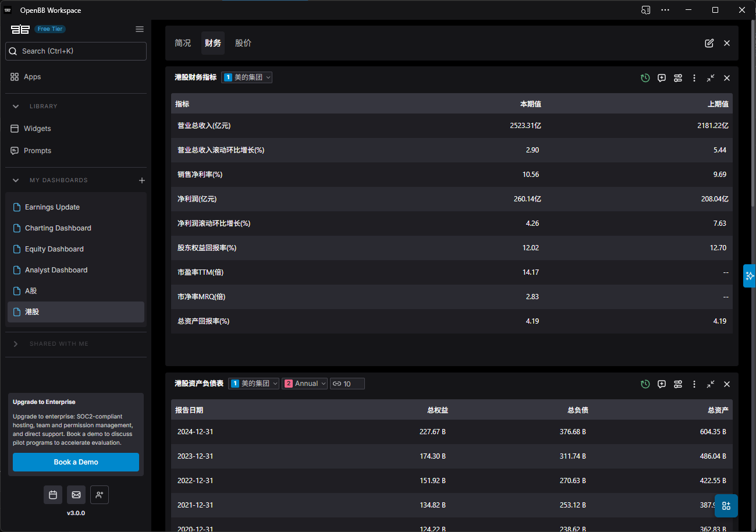Edit dashboard with pencil icon
The width and height of the screenshot is (756, 532).
[709, 43]
